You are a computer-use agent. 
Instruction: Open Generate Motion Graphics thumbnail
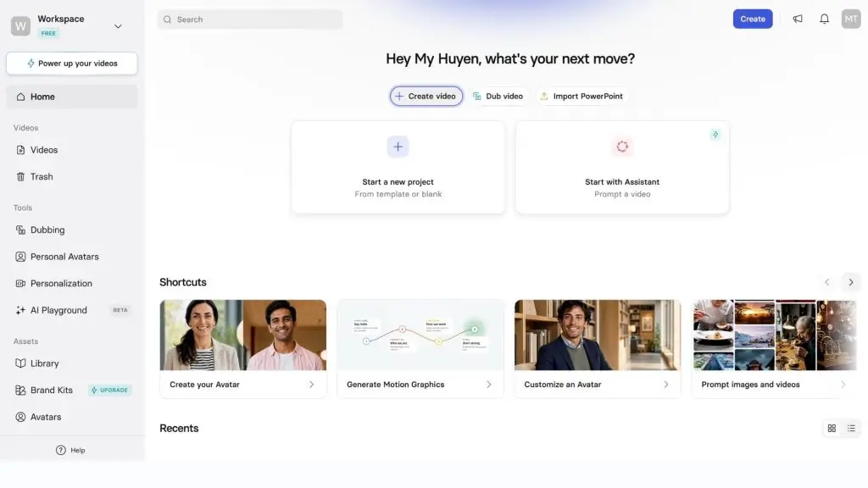pos(420,335)
